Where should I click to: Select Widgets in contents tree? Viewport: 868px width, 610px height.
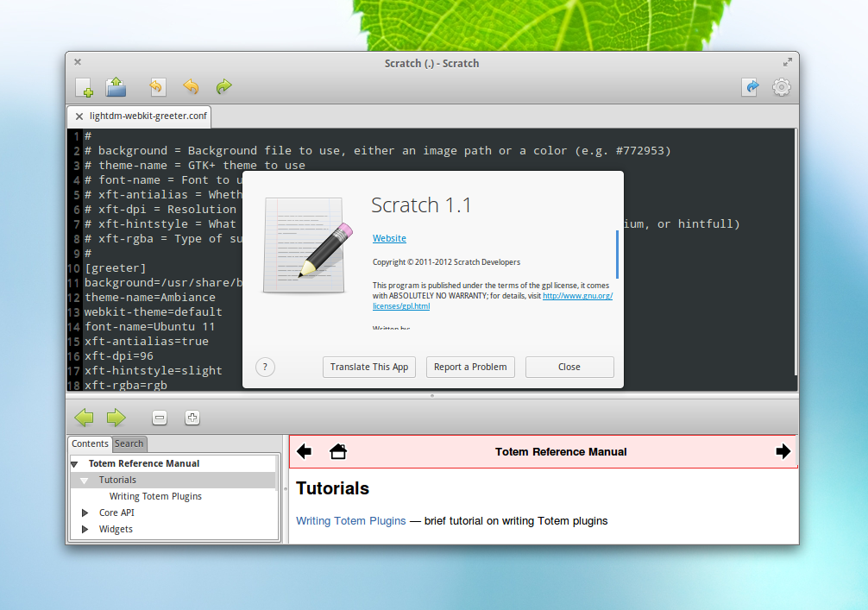[116, 529]
